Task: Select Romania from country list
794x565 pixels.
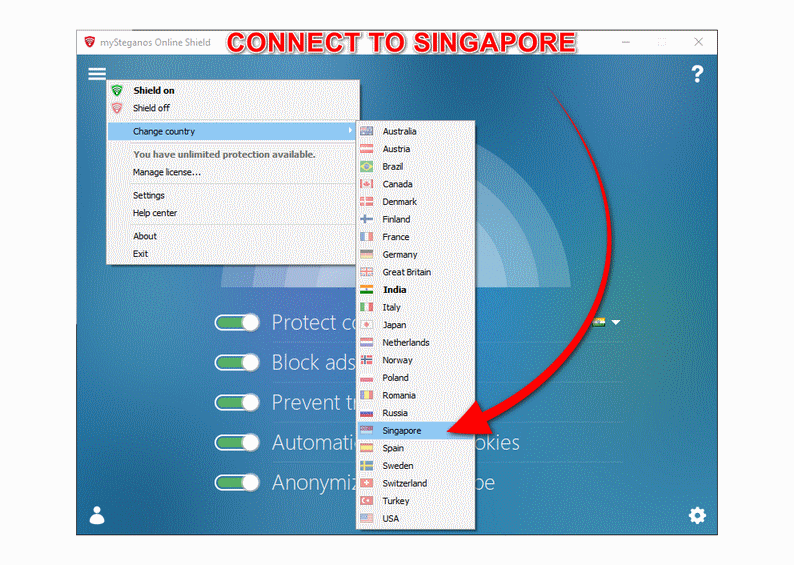Action: tap(415, 395)
